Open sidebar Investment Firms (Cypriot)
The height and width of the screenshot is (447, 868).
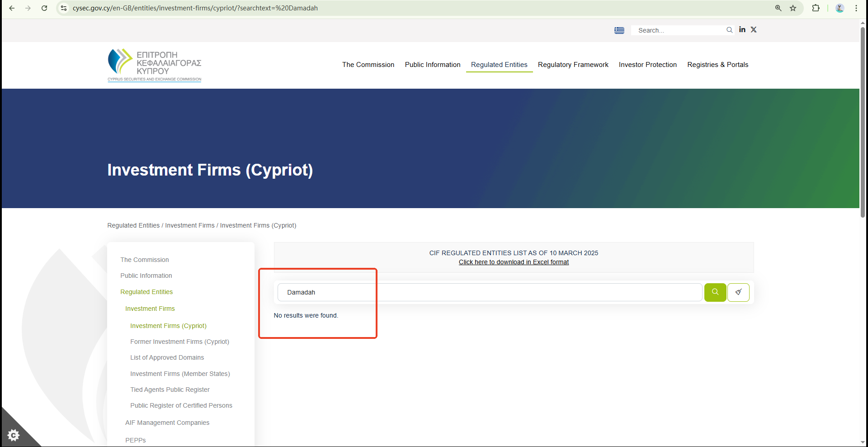168,326
